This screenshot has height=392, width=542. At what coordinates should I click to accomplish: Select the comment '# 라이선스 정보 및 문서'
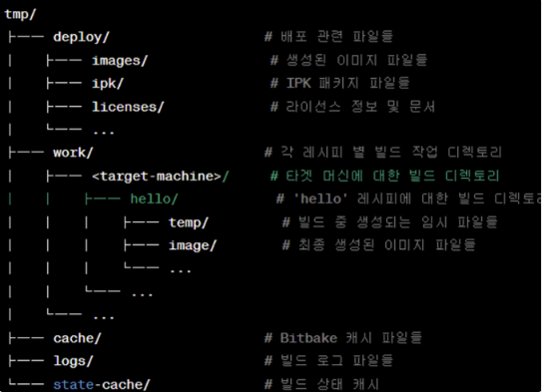tap(352, 107)
